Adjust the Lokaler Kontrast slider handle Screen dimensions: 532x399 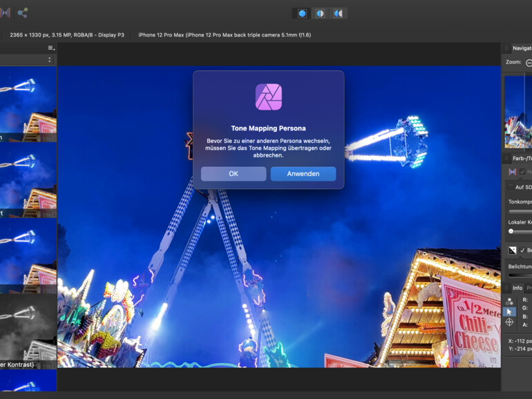coord(511,231)
